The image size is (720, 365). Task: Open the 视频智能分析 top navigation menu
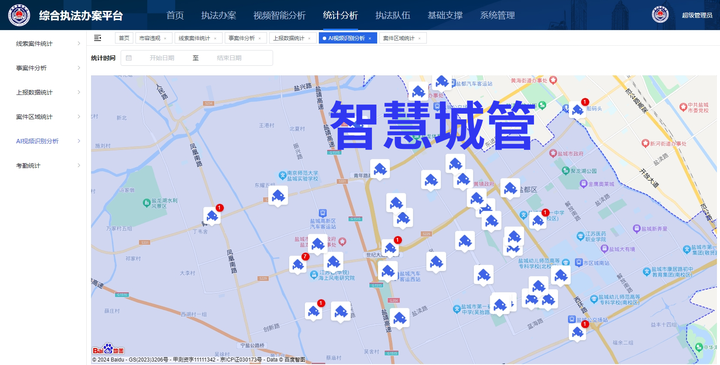click(279, 15)
